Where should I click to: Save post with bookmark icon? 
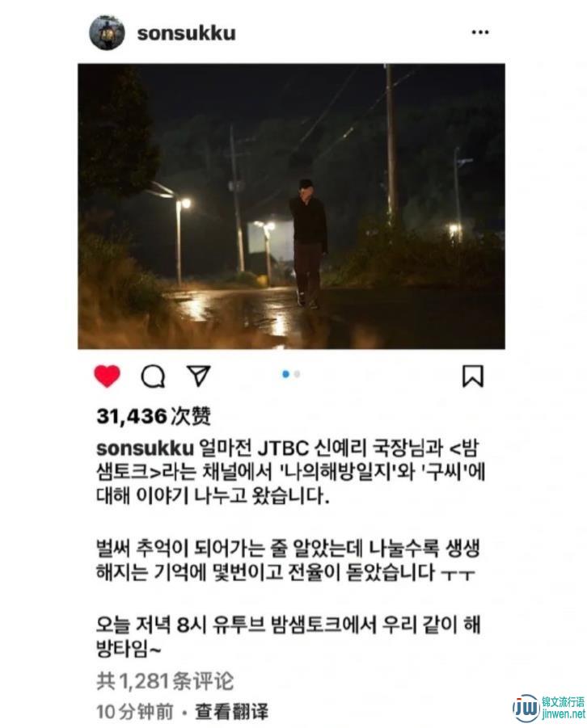[x=473, y=376]
